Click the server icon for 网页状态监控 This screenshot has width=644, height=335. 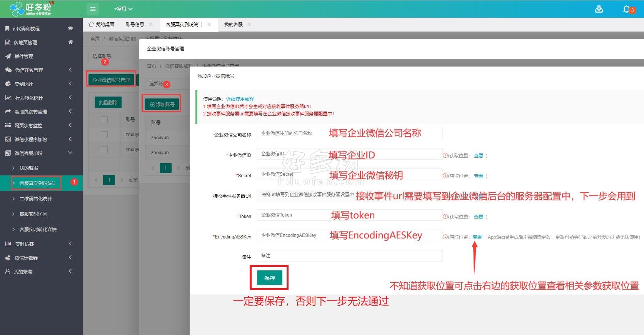(8, 125)
